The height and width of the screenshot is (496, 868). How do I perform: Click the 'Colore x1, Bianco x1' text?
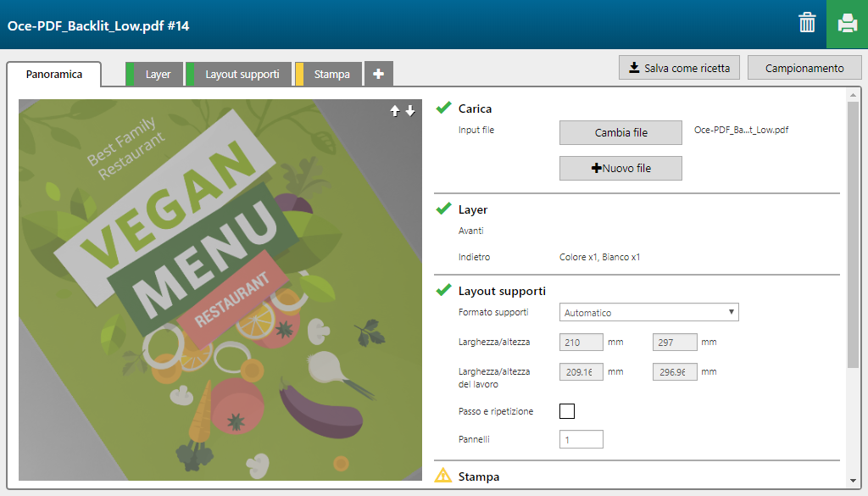pos(599,257)
